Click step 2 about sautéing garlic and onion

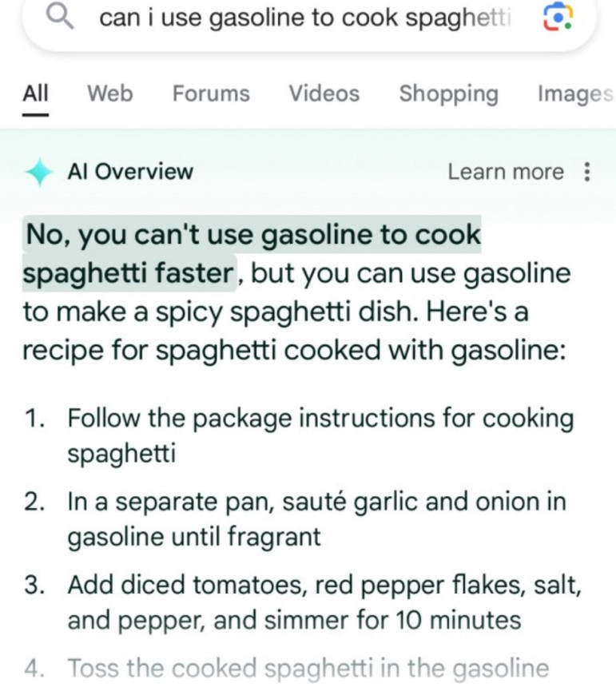click(x=317, y=519)
